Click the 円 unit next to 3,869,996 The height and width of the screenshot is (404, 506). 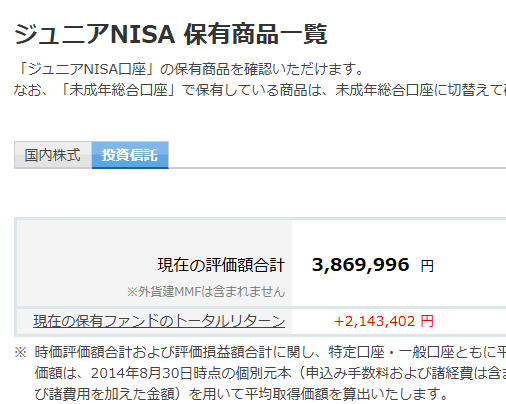(427, 266)
